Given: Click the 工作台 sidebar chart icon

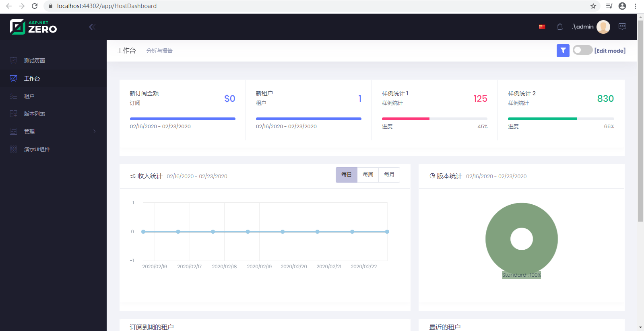Looking at the screenshot, I should coord(14,78).
